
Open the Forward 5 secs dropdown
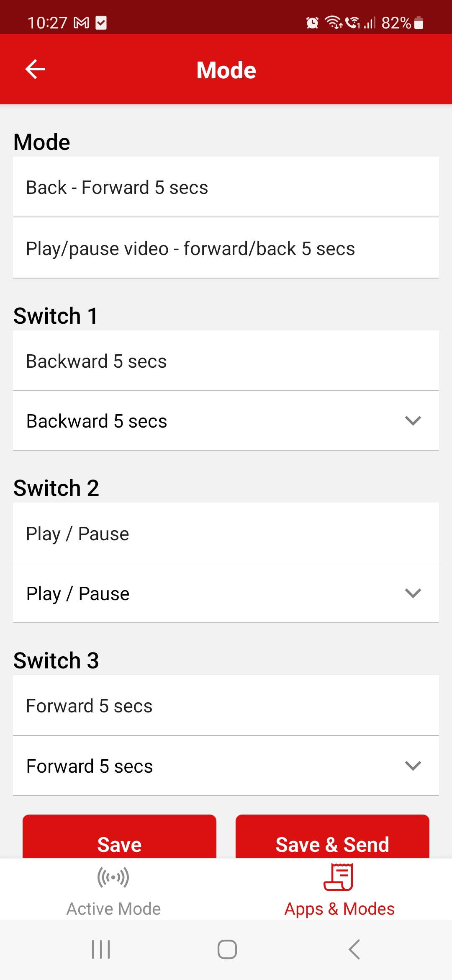click(226, 766)
